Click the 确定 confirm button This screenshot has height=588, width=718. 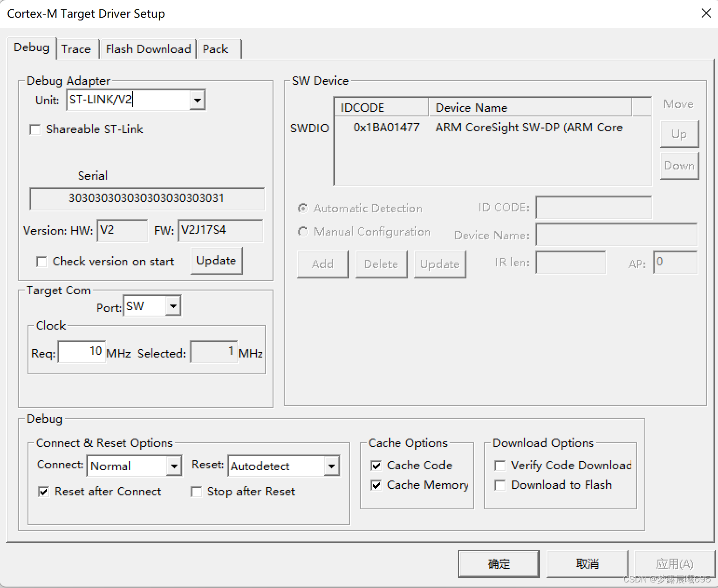498,564
